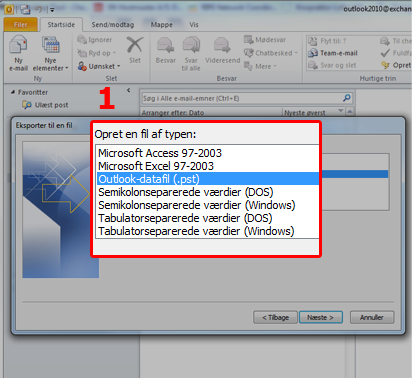Select Semikolonseparerede værdier (Windows)
This screenshot has height=378, width=412.
[207, 205]
